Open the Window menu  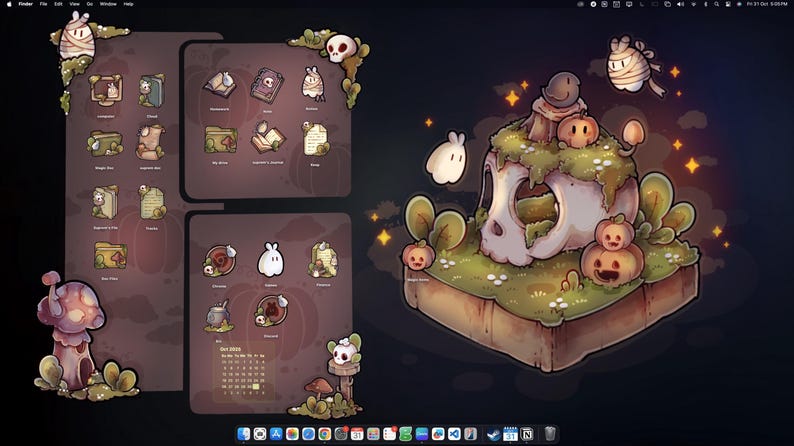tap(108, 4)
